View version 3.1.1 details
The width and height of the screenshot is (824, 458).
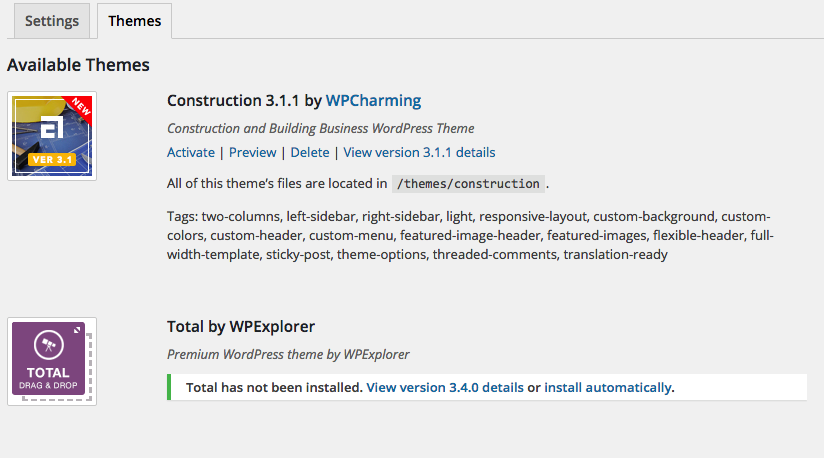(419, 152)
